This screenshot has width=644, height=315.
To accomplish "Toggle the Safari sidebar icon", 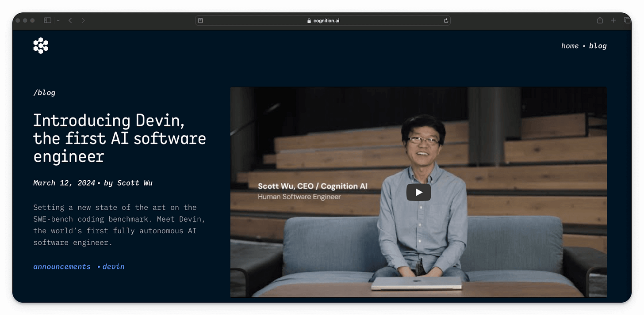I will click(x=47, y=20).
